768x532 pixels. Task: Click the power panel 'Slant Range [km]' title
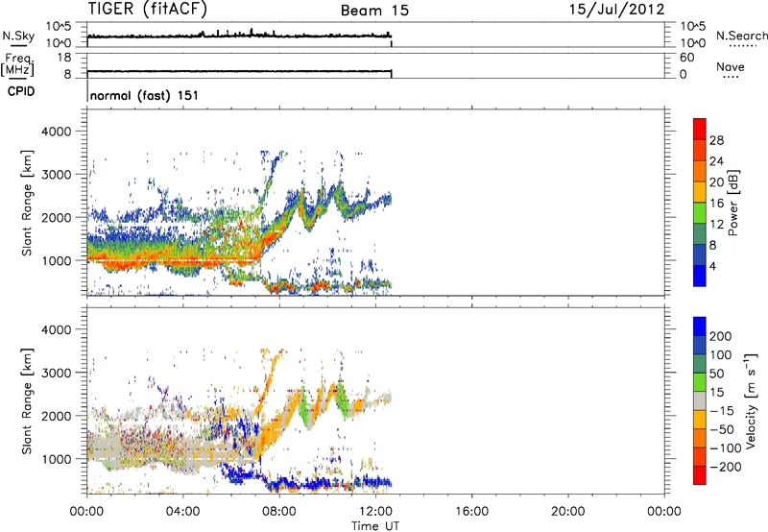27,203
